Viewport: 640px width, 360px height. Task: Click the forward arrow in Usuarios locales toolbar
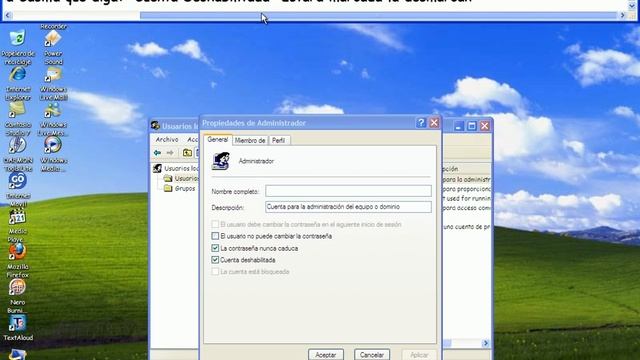click(170, 153)
